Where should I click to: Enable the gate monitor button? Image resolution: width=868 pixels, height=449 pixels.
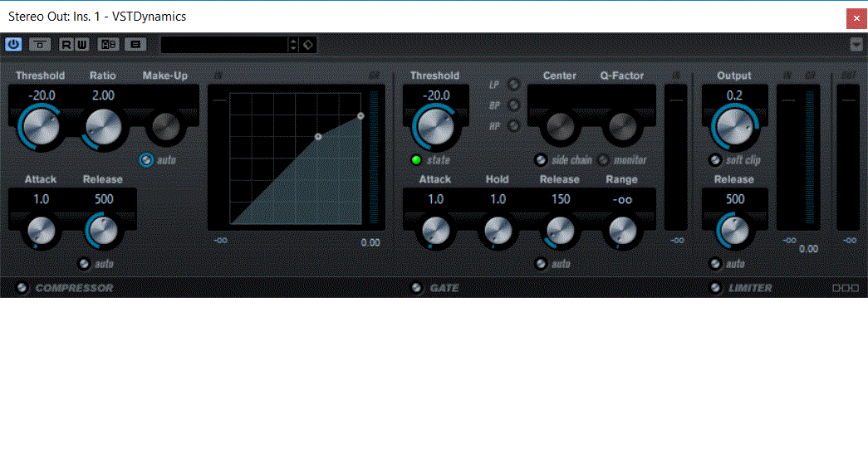(x=603, y=160)
